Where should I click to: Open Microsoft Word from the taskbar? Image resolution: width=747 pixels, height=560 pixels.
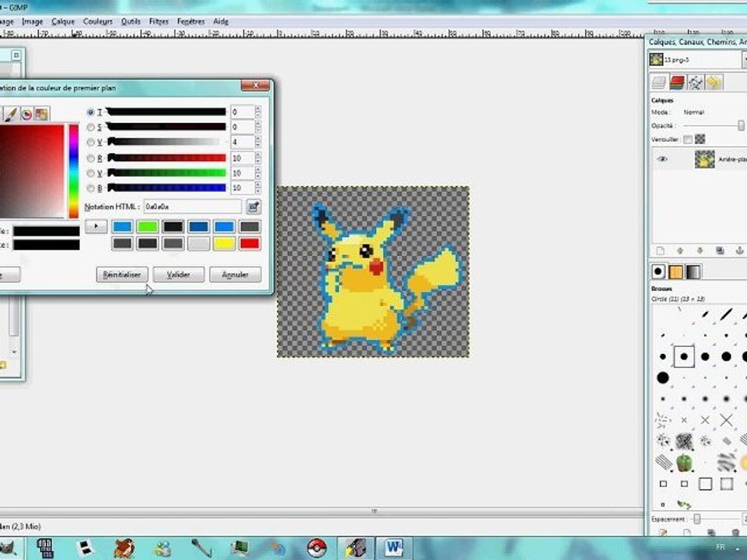[394, 548]
